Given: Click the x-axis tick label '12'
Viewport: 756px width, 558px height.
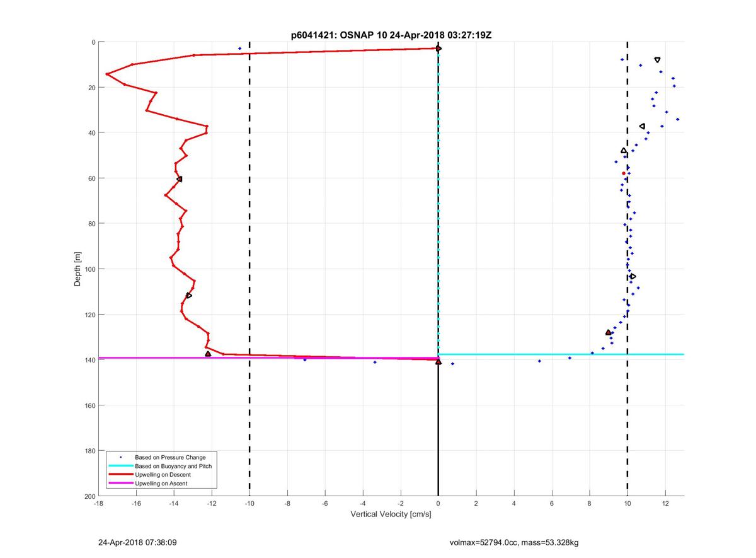Looking at the screenshot, I should 665,503.
